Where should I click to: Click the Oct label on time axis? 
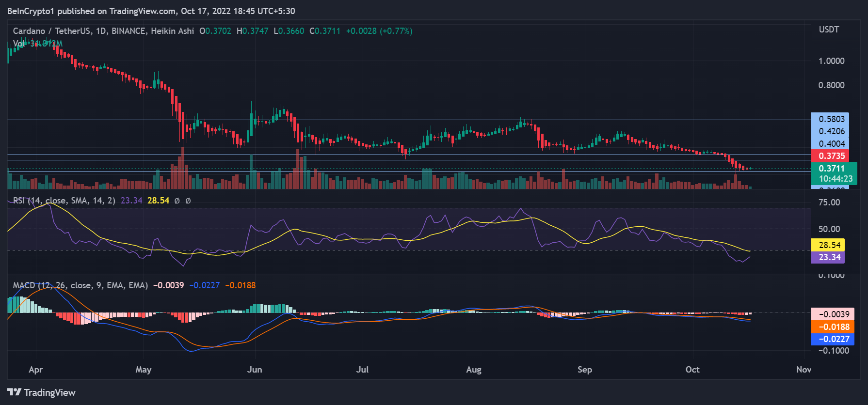pyautogui.click(x=692, y=370)
